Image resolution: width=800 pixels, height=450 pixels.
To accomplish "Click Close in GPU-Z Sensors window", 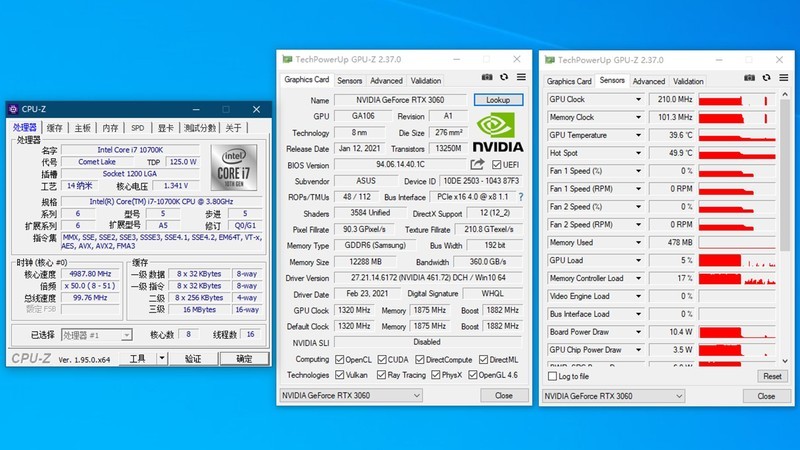I will (766, 396).
